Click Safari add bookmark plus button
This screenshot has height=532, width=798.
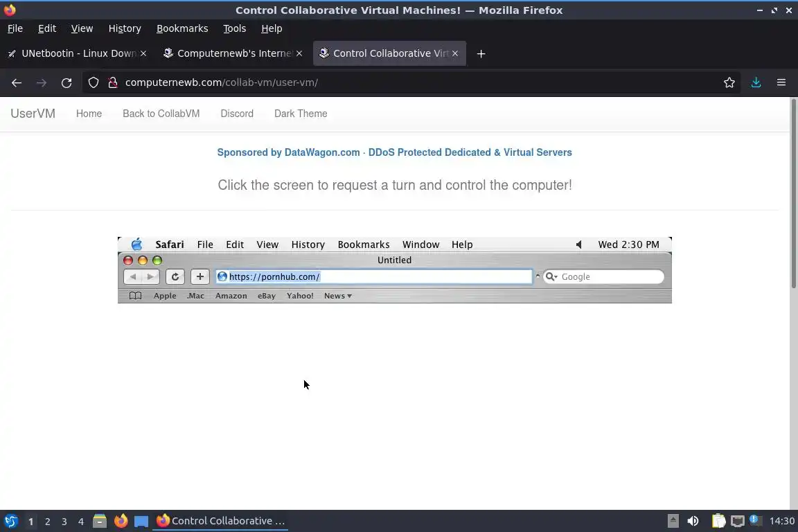click(x=200, y=276)
